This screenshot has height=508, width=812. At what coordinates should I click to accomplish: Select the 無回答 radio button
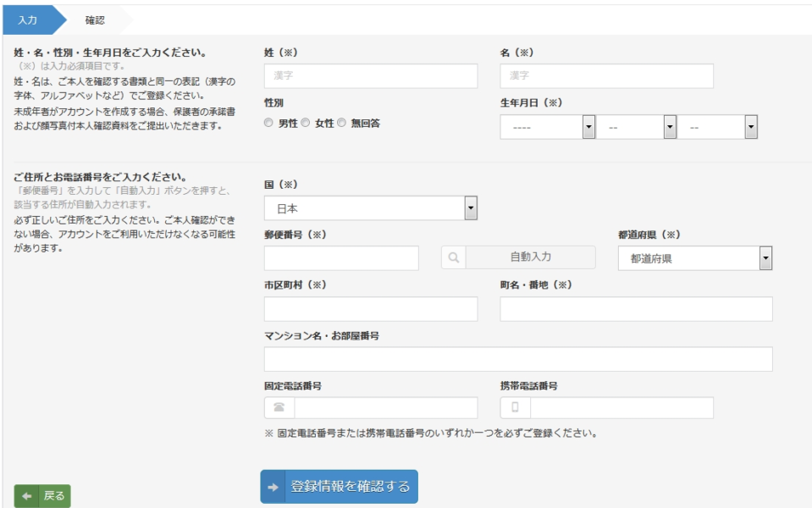pos(342,123)
